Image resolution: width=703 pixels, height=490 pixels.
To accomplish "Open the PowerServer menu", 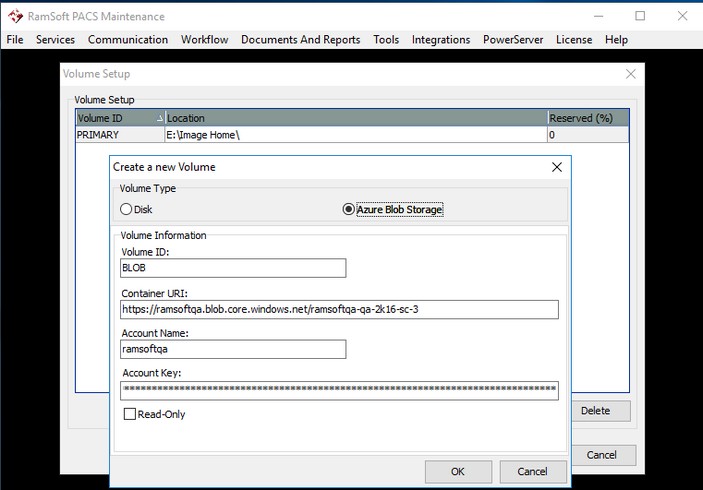I will pyautogui.click(x=513, y=40).
